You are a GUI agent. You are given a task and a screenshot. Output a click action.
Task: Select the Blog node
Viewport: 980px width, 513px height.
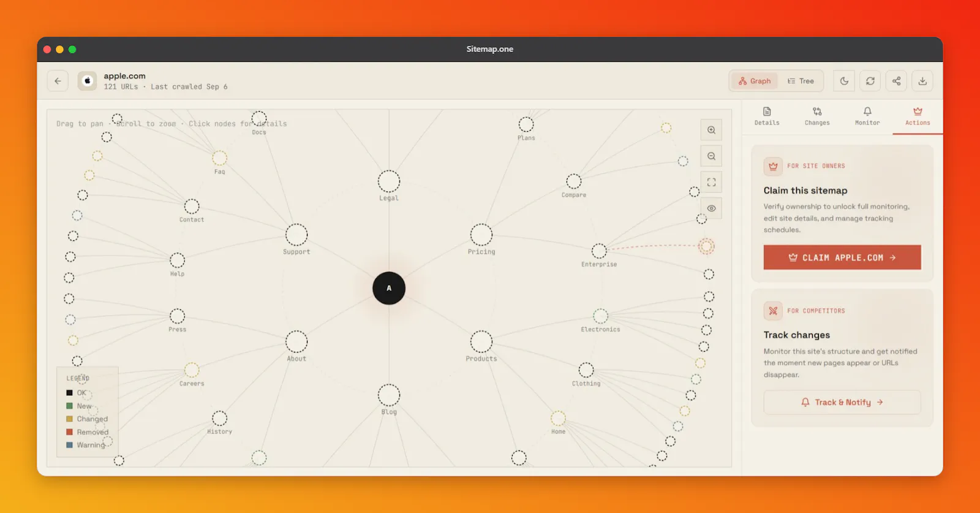coord(389,395)
